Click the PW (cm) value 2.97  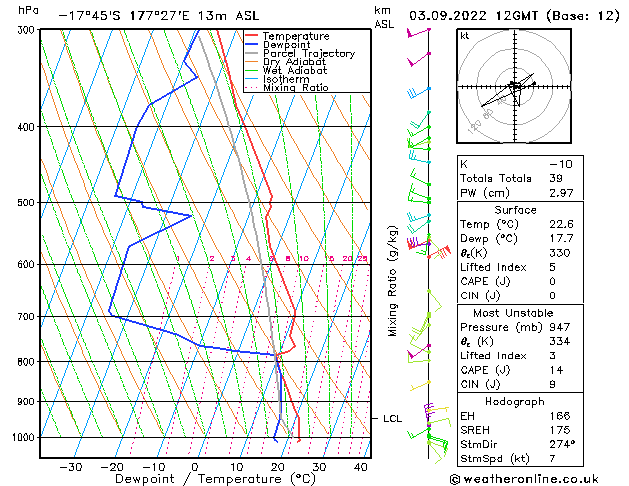[x=561, y=193]
